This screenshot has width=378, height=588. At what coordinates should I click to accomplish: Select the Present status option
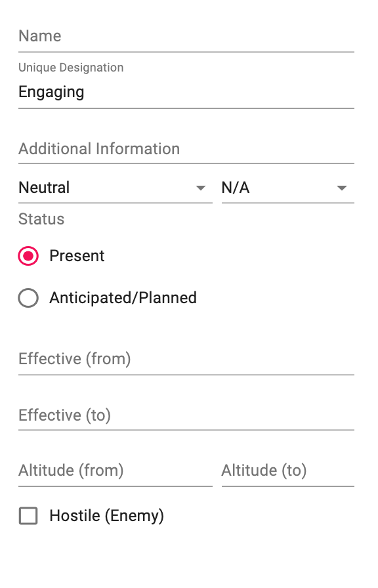pos(28,256)
